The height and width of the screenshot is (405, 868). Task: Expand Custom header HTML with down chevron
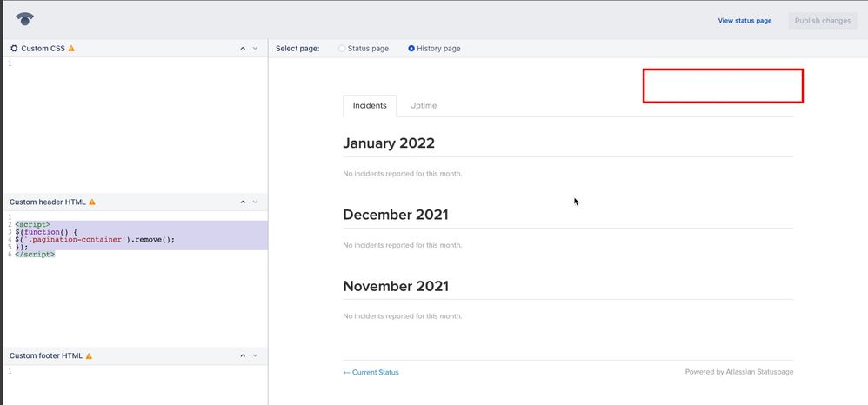pyautogui.click(x=255, y=202)
